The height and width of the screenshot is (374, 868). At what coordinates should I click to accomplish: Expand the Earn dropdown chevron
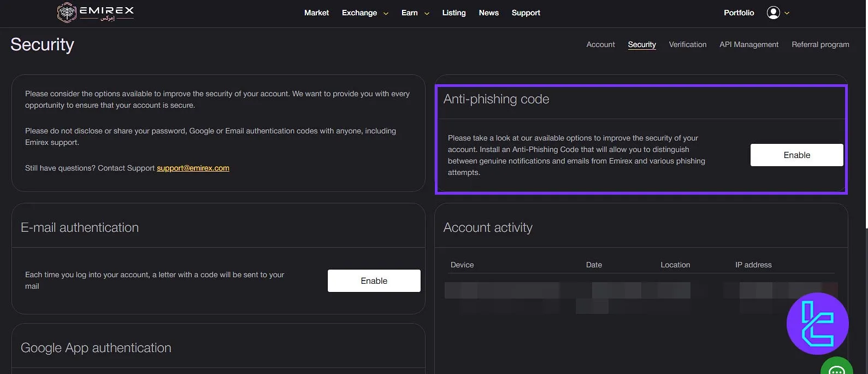(427, 13)
